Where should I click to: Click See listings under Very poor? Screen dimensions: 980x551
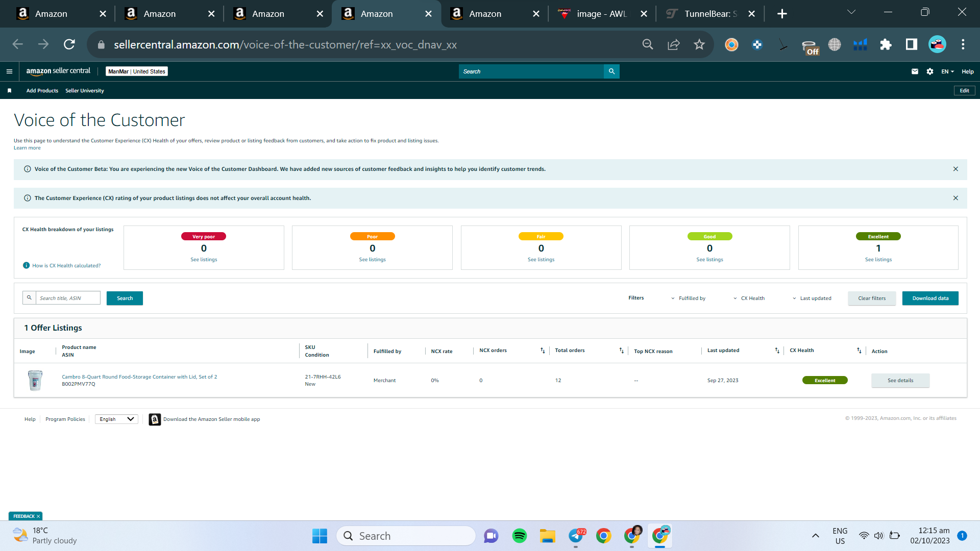pyautogui.click(x=204, y=260)
